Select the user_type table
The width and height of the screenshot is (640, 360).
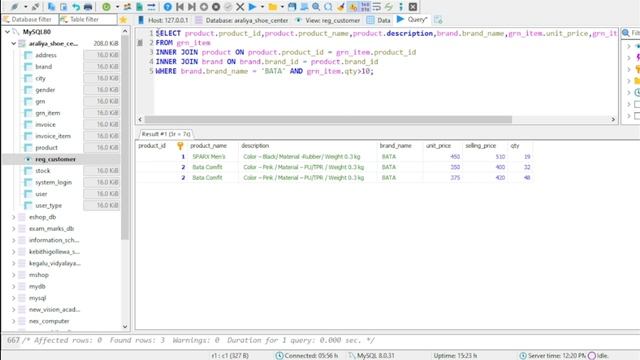pyautogui.click(x=48, y=205)
